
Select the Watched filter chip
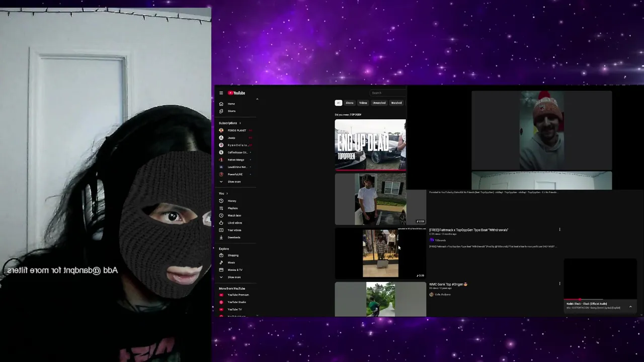click(x=396, y=103)
